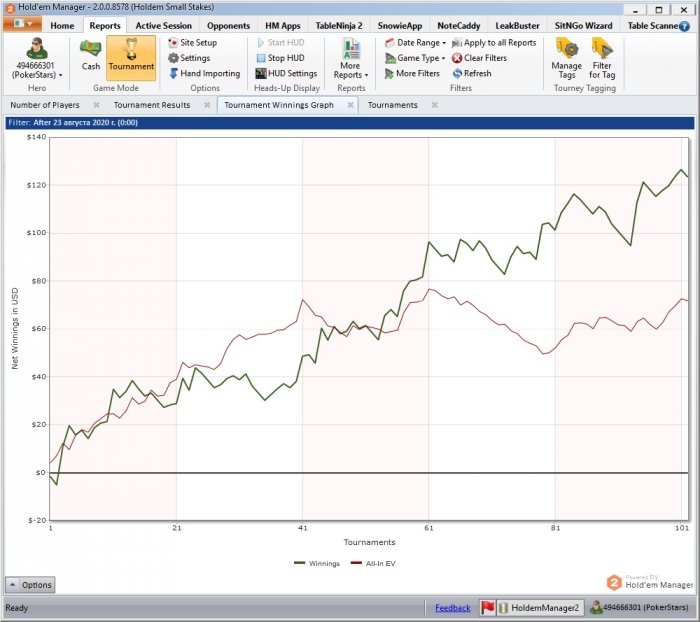The width and height of the screenshot is (700, 622).
Task: Close the Number of Players tab
Action: pos(96,105)
